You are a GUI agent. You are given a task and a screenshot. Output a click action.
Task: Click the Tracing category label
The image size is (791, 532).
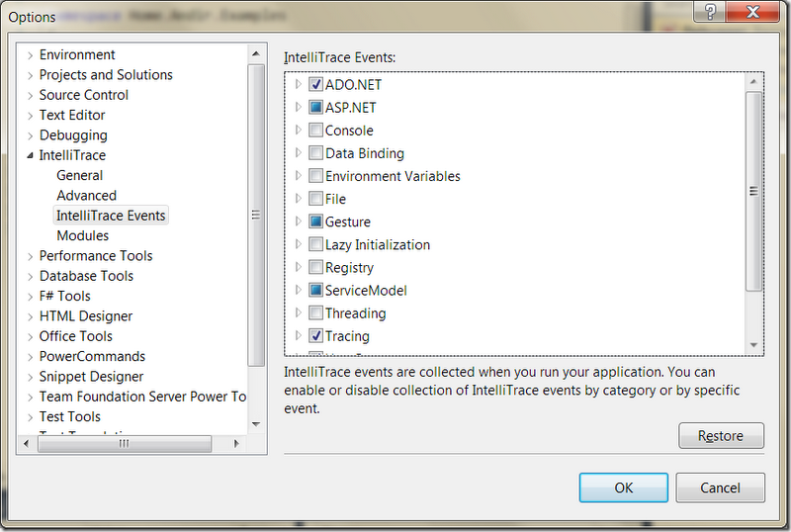coord(347,336)
